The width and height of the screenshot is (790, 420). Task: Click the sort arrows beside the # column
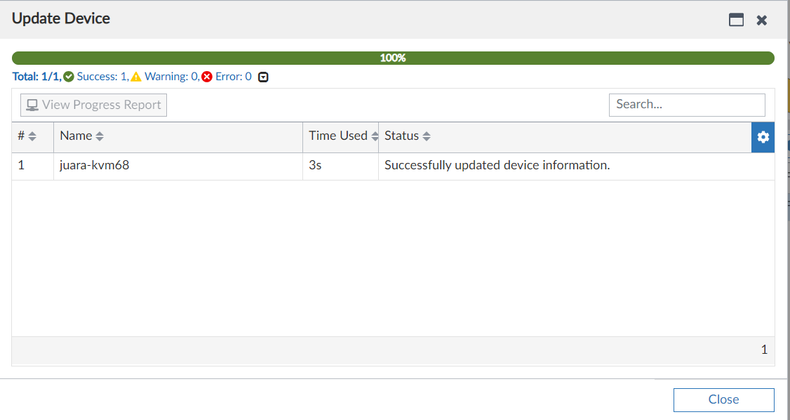[31, 136]
